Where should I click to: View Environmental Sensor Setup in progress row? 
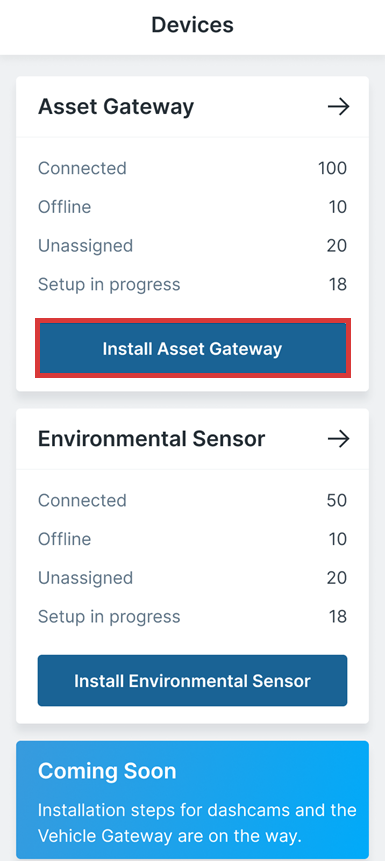pos(192,617)
